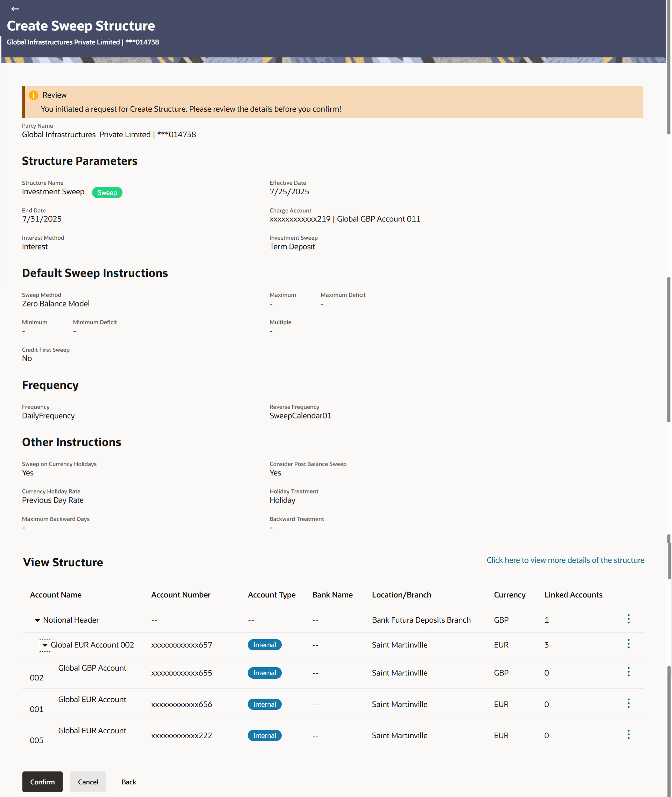The width and height of the screenshot is (672, 797).
Task: Open kebab menu for Global EUR Account 002
Action: click(628, 644)
